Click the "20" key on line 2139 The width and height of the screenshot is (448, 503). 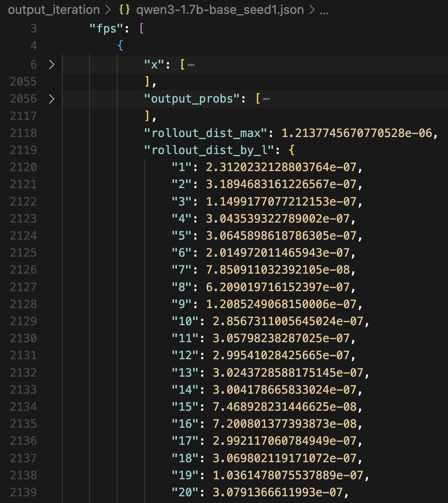(185, 492)
